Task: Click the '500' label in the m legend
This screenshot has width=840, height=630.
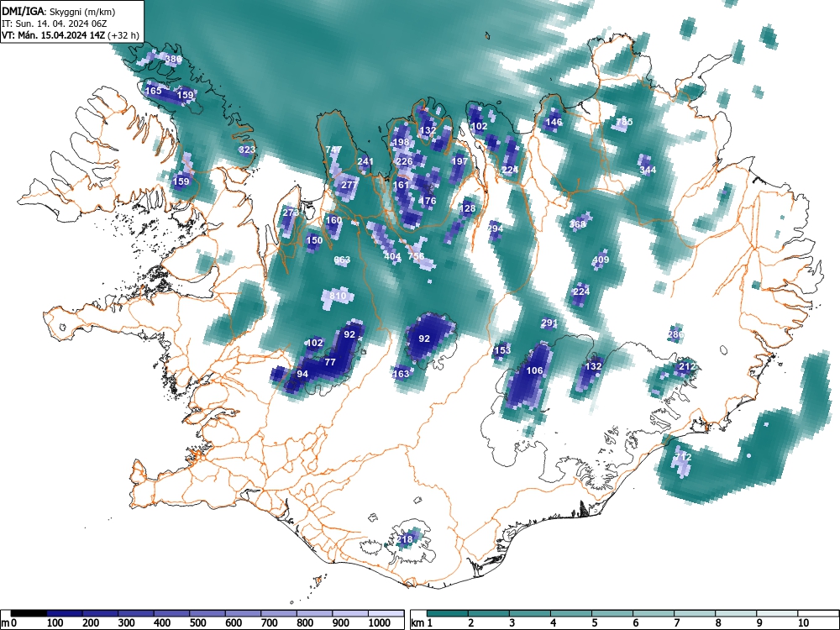Action: click(197, 623)
